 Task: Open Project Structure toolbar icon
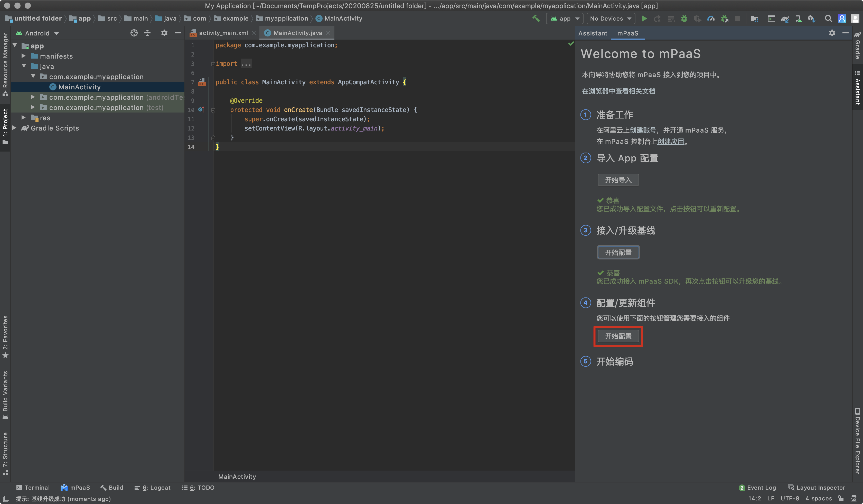pyautogui.click(x=754, y=18)
